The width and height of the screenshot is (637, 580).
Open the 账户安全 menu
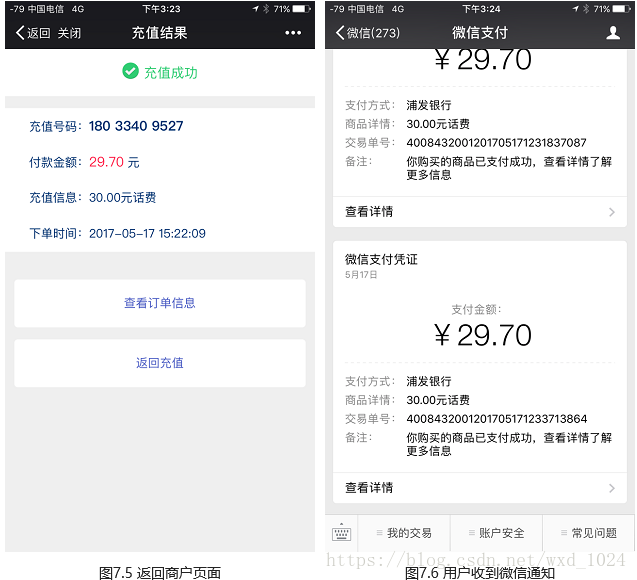pos(496,533)
